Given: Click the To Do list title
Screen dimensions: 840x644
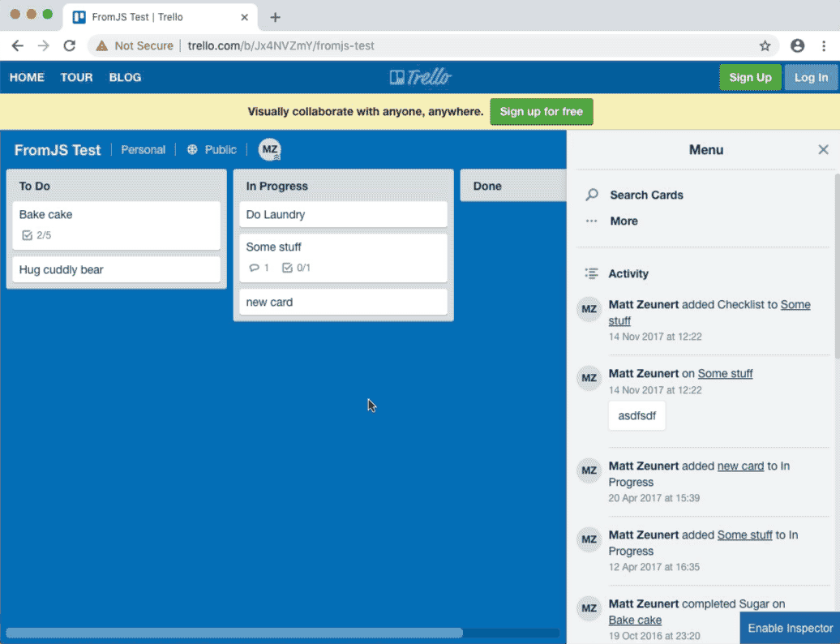Looking at the screenshot, I should (x=35, y=186).
